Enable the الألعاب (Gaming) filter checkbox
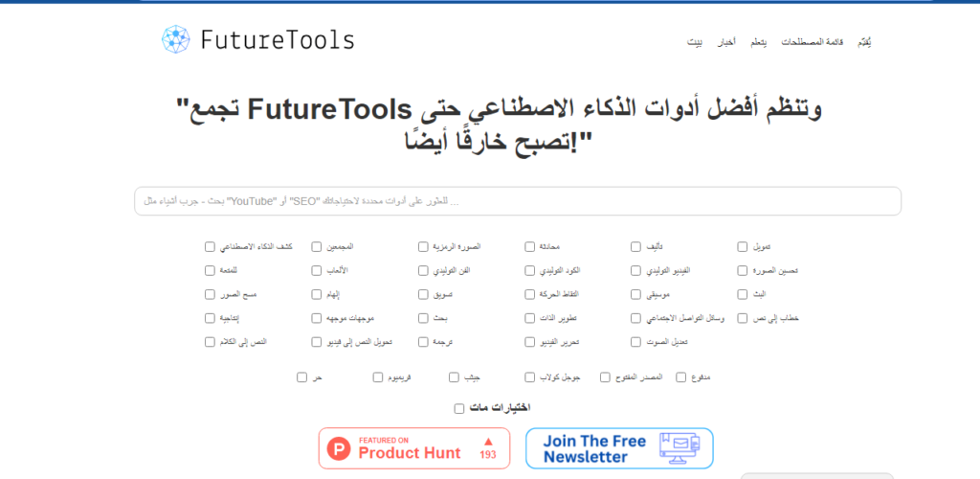The width and height of the screenshot is (980, 479). tap(317, 271)
